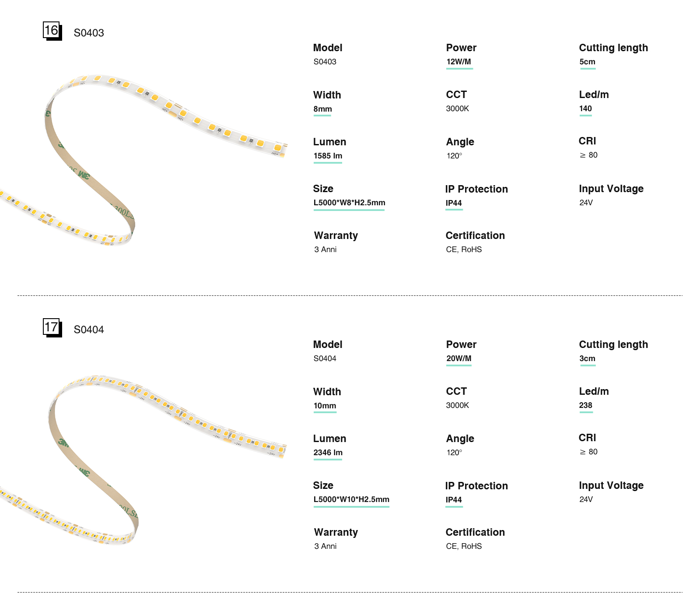Click the S0403 heading beside badge 16

coord(89,33)
